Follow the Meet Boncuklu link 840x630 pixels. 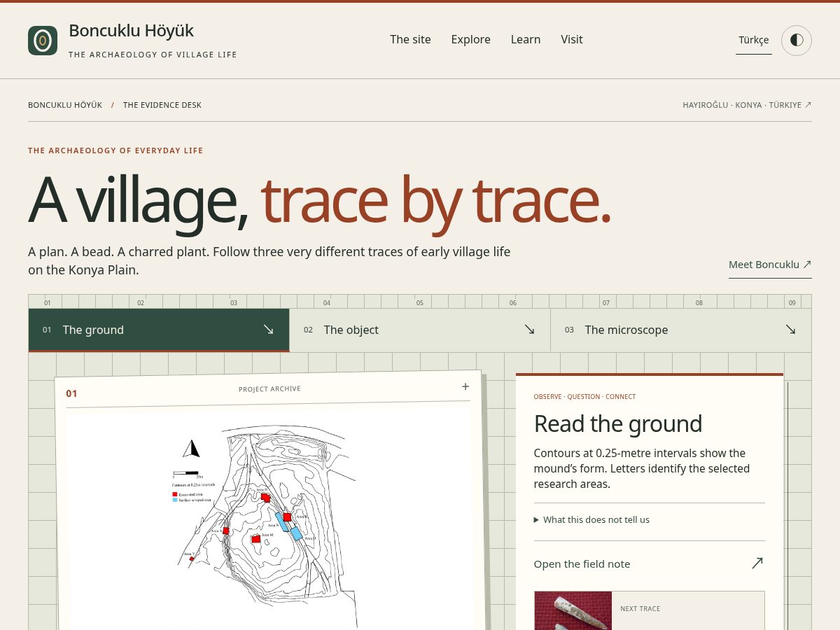(x=770, y=265)
